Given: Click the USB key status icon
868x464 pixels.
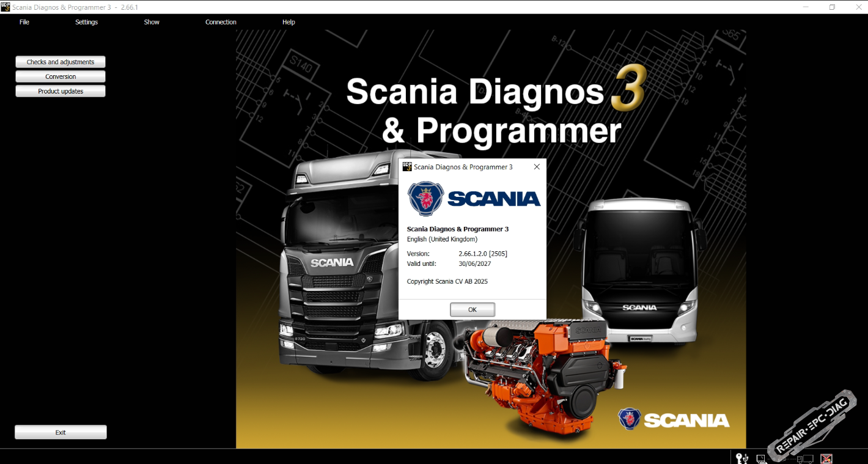Looking at the screenshot, I should click(742, 458).
